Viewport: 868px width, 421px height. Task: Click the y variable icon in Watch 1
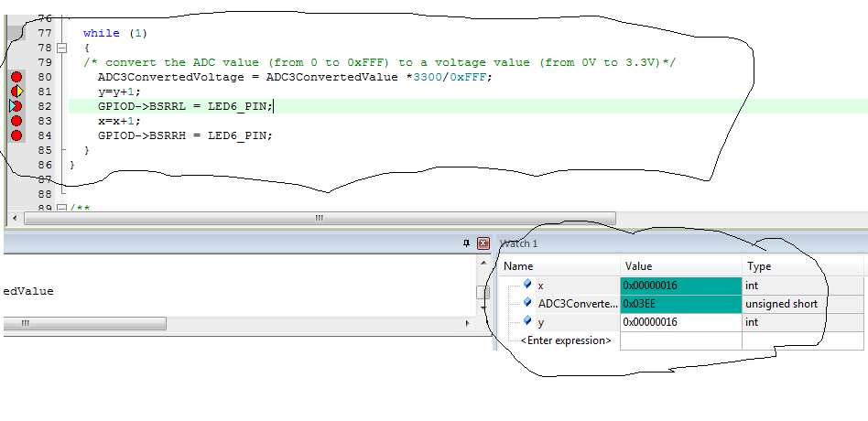[527, 321]
